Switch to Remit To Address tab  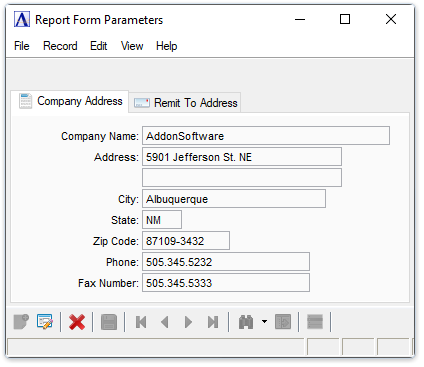click(x=185, y=103)
